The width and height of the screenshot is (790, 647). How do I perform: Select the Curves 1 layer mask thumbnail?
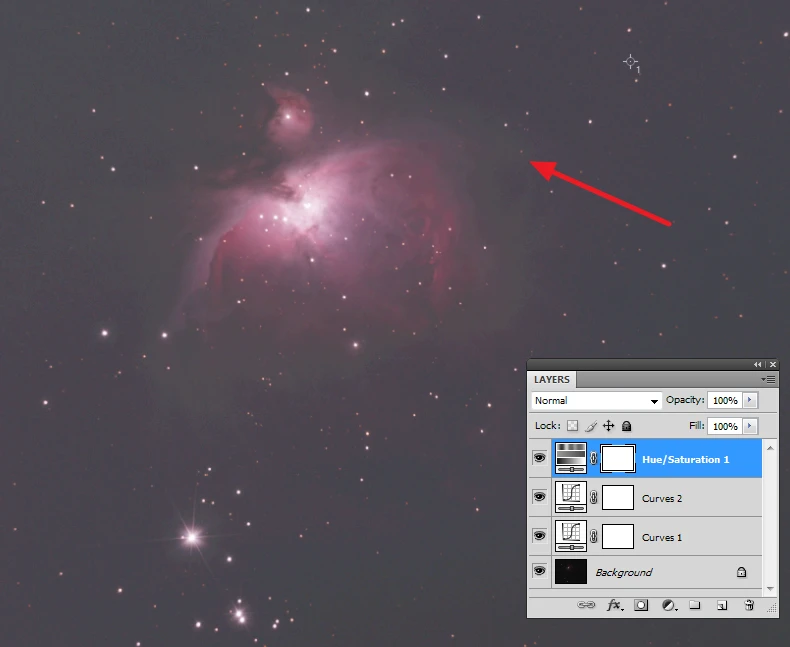coord(617,536)
